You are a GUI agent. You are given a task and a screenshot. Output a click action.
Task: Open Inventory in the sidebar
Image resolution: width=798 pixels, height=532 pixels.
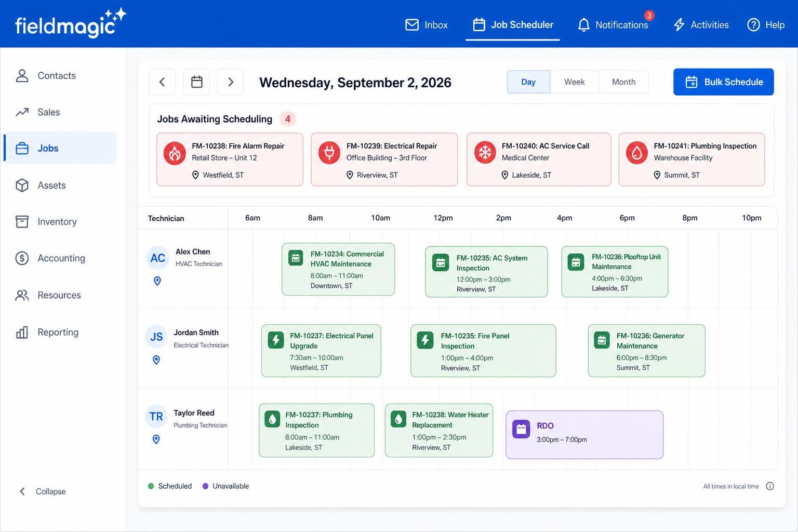60,222
